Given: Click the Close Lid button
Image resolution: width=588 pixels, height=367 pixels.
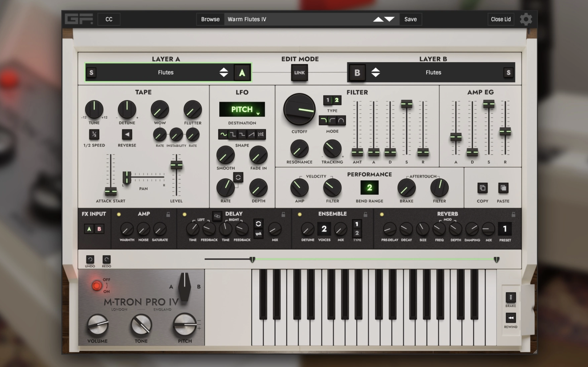Looking at the screenshot, I should pyautogui.click(x=501, y=19).
